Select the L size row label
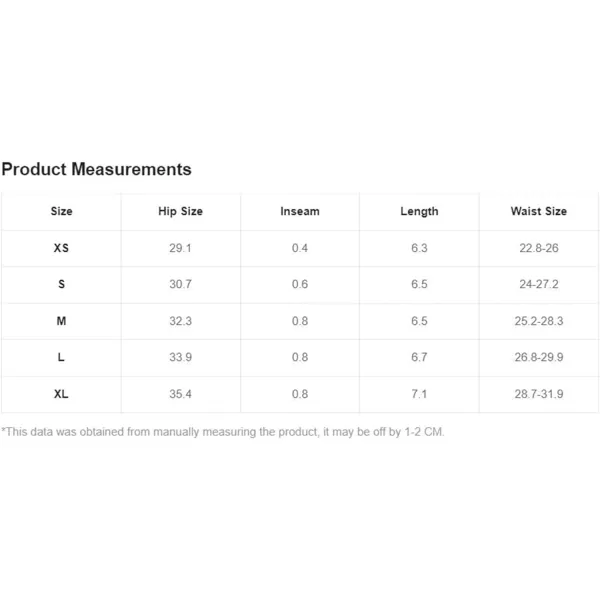 click(61, 357)
